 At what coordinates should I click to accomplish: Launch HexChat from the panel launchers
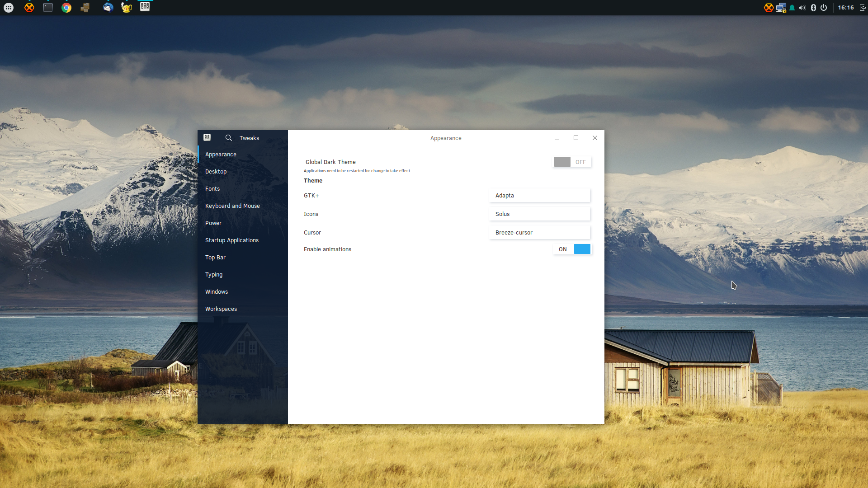[29, 8]
